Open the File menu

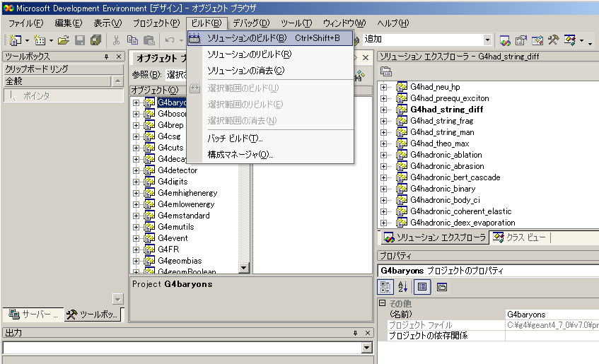coord(26,23)
